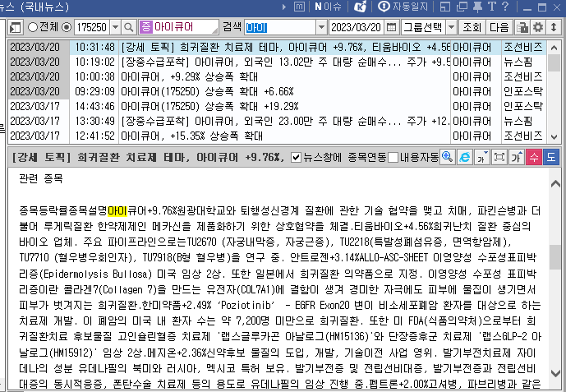
Task: Click the article headline 강세 토픽 title
Action: [x=148, y=158]
